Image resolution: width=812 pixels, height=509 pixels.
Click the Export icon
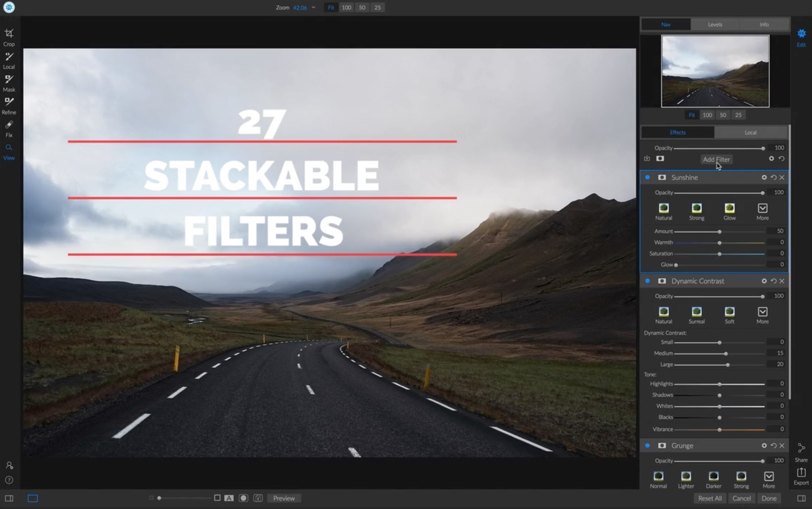pos(801,475)
